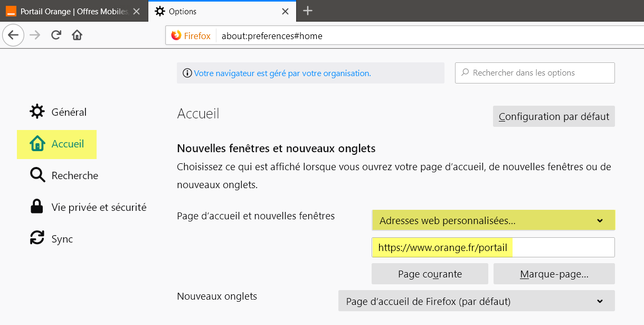644x325 pixels.
Task: Expand the Adresses web personnalisées dropdown
Action: coord(493,220)
